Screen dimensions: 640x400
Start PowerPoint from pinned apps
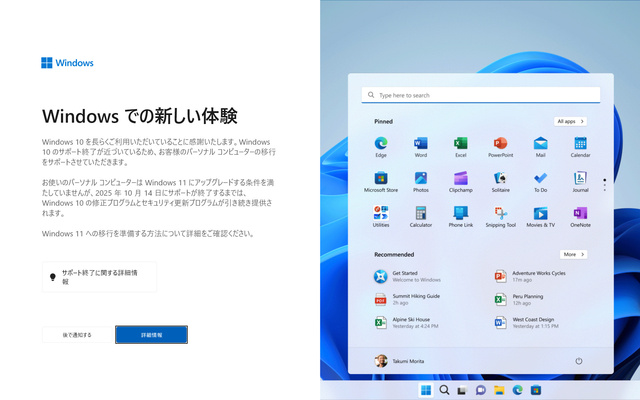(x=500, y=143)
